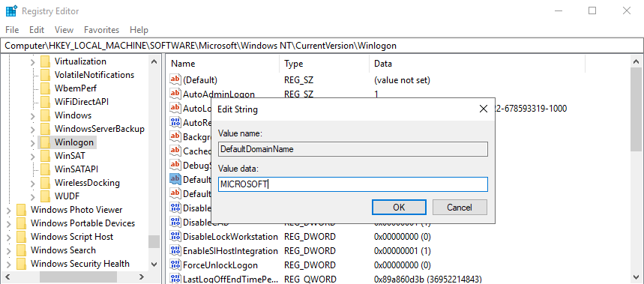
Task: Click the WinSAT folder icon
Action: [x=45, y=156]
